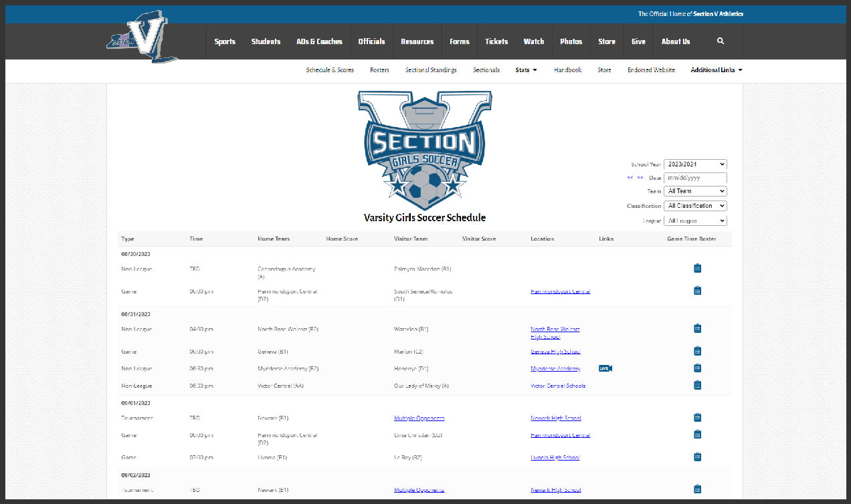Go to Schedule & Scores page
851x504 pixels.
point(330,70)
